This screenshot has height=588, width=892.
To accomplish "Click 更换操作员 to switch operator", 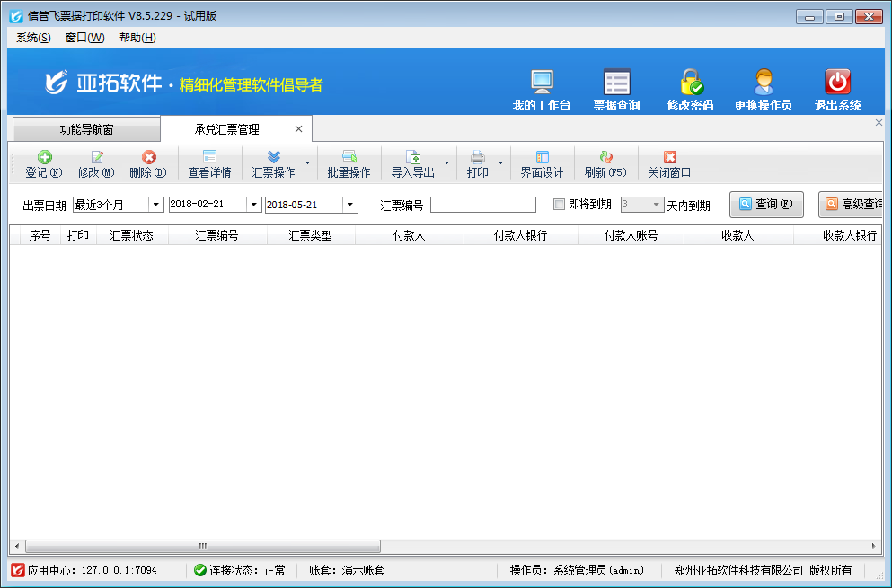I will pos(763,85).
